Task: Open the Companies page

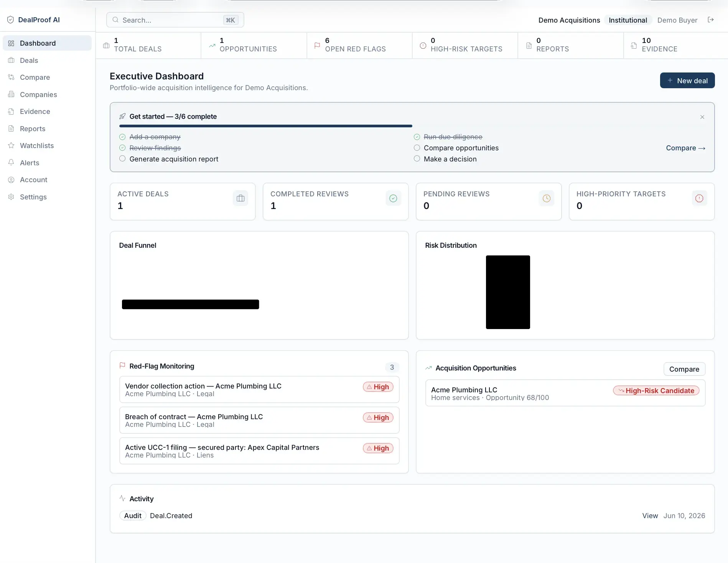Action: point(47,94)
